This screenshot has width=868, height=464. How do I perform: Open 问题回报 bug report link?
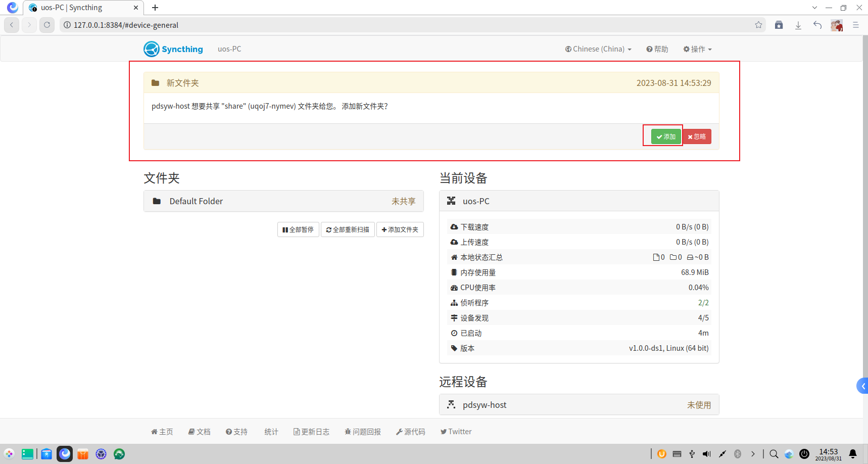pyautogui.click(x=363, y=432)
